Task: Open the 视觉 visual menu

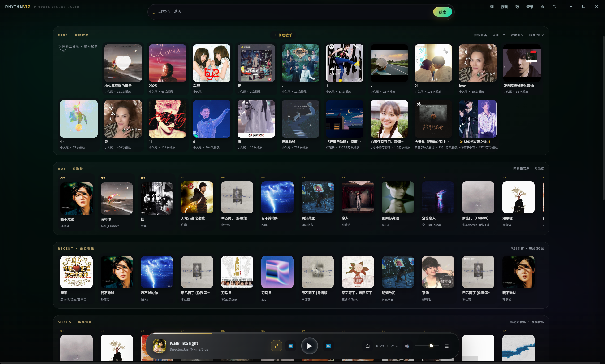Action: (x=505, y=7)
